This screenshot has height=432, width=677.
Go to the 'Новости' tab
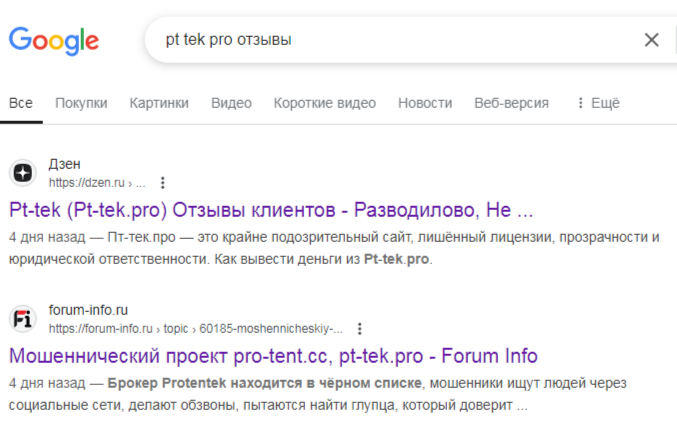click(x=425, y=103)
